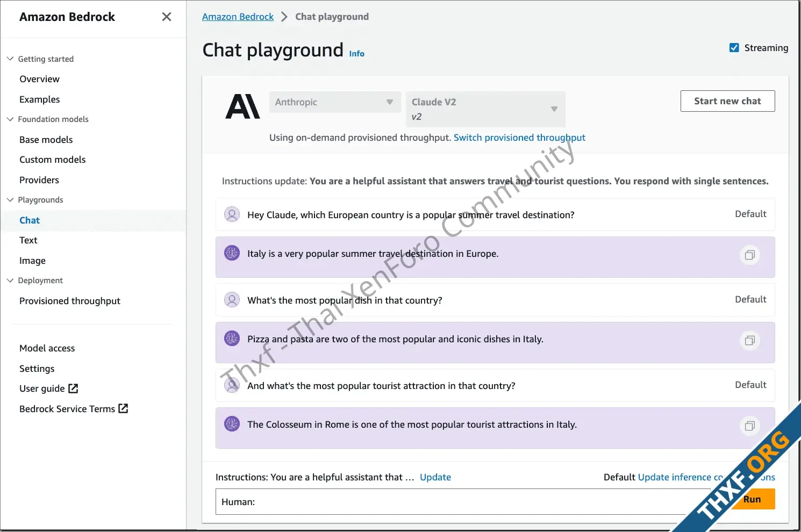
Task: Click assistant icon beside Italy summer response
Action: click(x=232, y=253)
